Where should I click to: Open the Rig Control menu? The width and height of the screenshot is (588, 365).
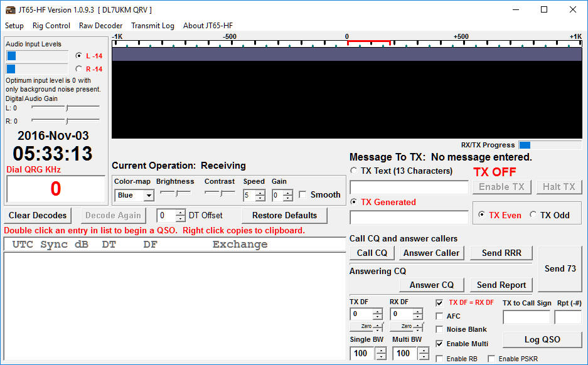pyautogui.click(x=51, y=26)
